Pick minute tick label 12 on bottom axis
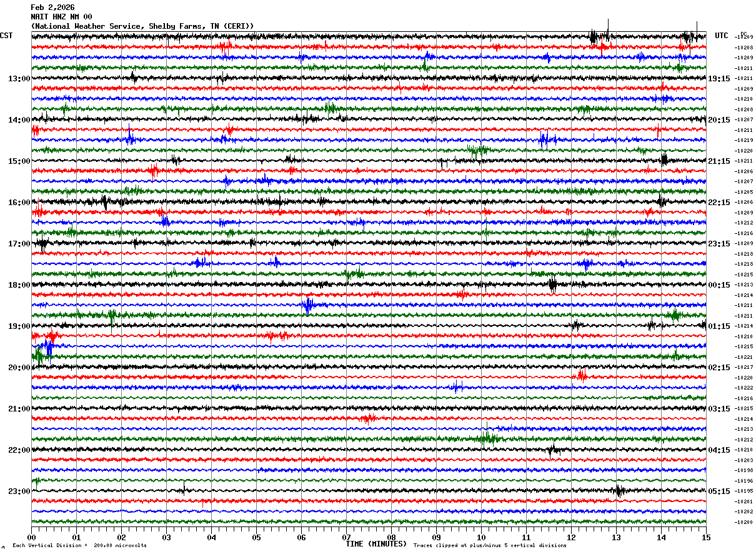The width and height of the screenshot is (756, 554). point(571,537)
